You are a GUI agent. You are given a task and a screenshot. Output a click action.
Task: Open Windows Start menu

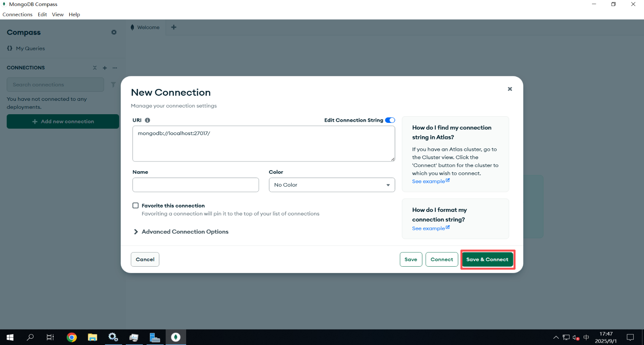coord(10,337)
